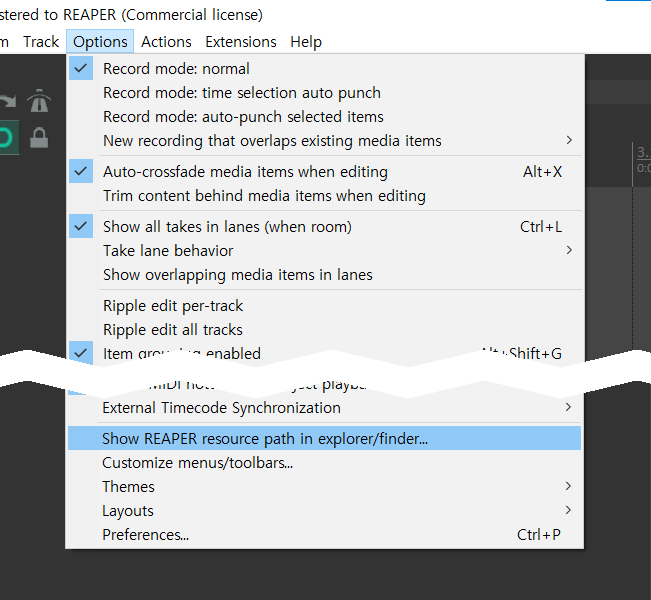Toggle the lock icon in toolbar

(x=39, y=137)
